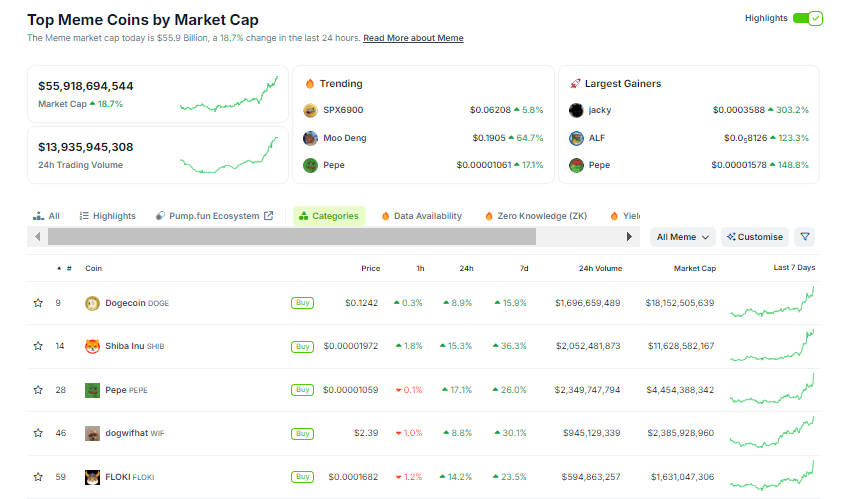Click the market cap figure $55,918,694,544
The width and height of the screenshot is (842, 499).
click(x=86, y=86)
